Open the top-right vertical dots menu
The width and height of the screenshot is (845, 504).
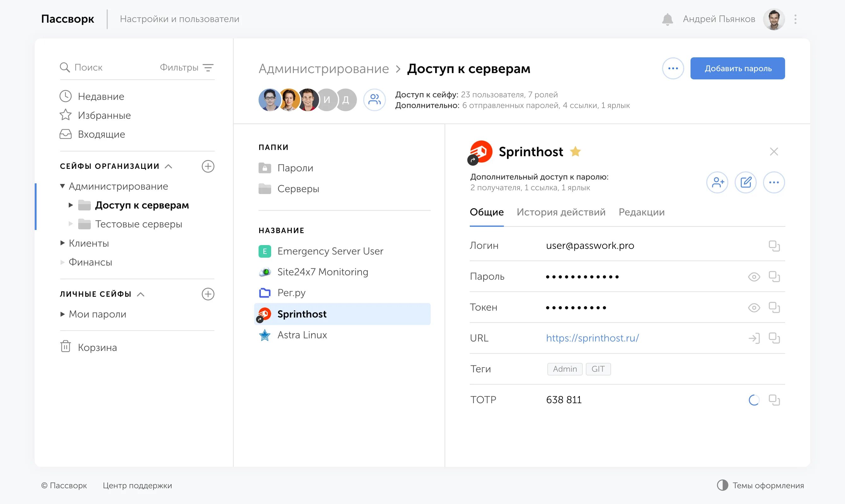[795, 19]
